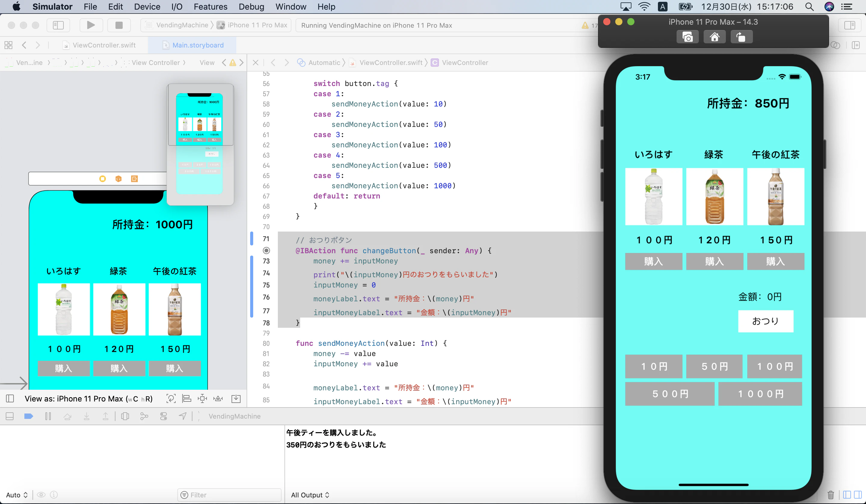
Task: Pause program execution in debug bar
Action: click(48, 416)
